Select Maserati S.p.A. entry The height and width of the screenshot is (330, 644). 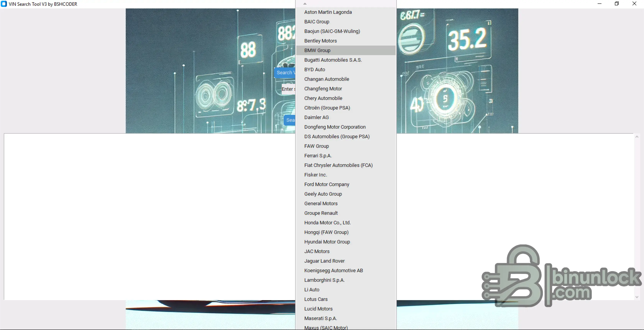tap(346, 318)
